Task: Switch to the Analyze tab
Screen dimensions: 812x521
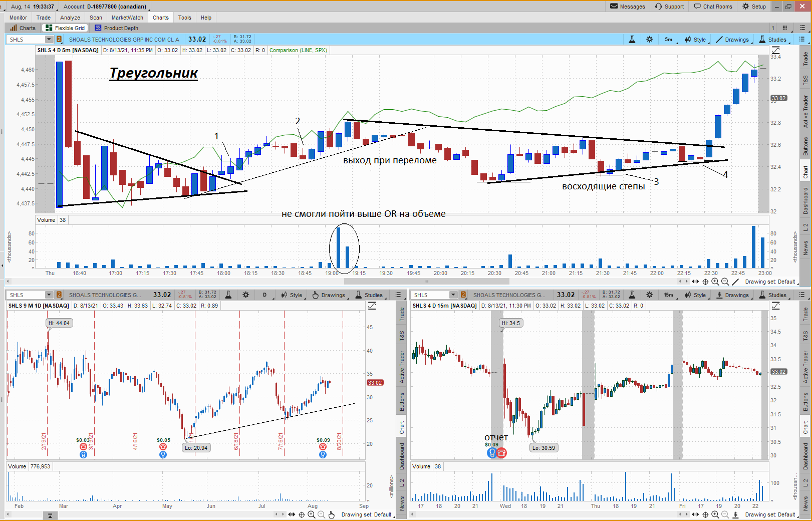Action: [x=70, y=18]
